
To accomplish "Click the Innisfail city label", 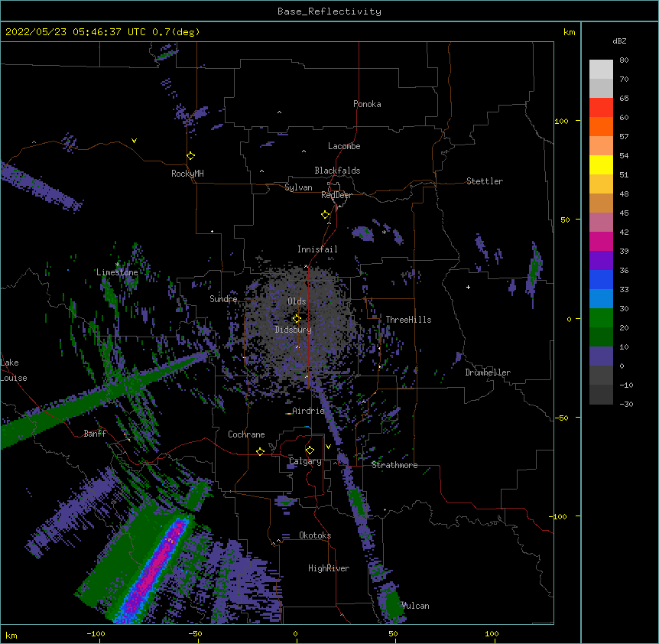I will click(317, 249).
